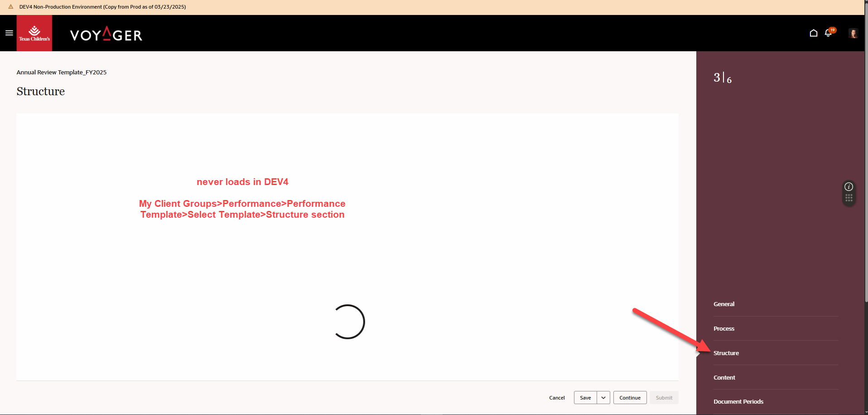Screen dimensions: 868x415
Task: Click the Submit button
Action: tap(664, 398)
